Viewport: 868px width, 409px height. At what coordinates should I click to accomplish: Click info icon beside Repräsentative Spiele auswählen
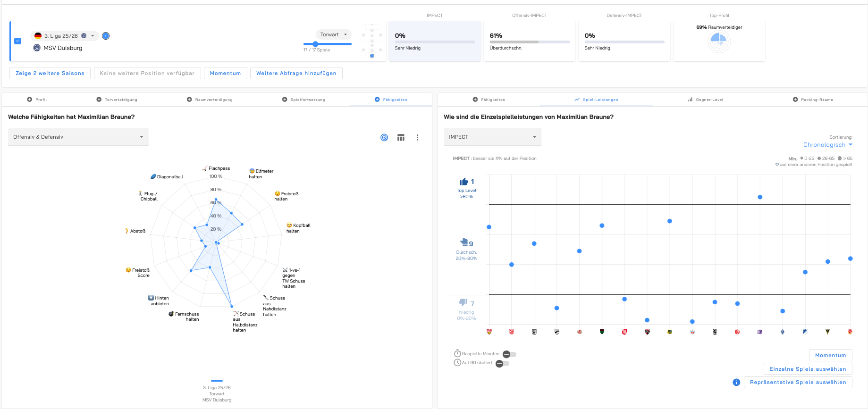[736, 382]
